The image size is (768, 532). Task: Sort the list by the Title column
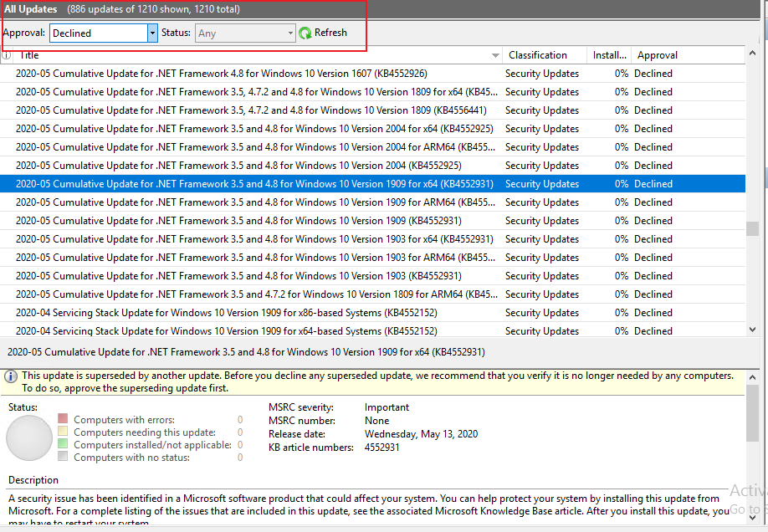257,55
